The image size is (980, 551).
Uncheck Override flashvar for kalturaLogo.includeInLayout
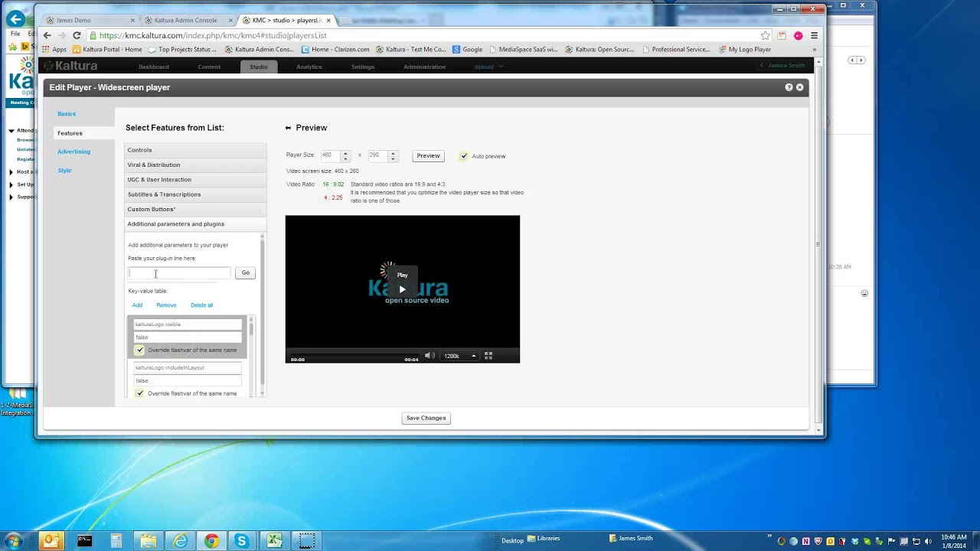tap(139, 393)
